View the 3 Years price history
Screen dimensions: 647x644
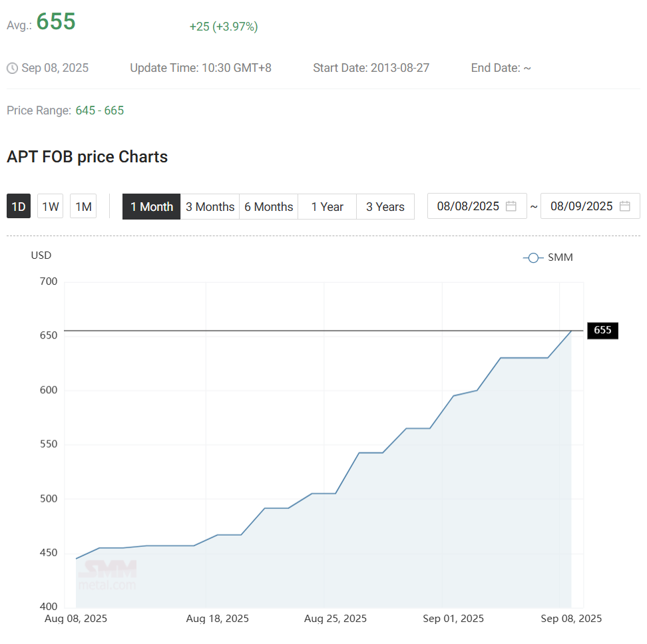[x=385, y=207]
